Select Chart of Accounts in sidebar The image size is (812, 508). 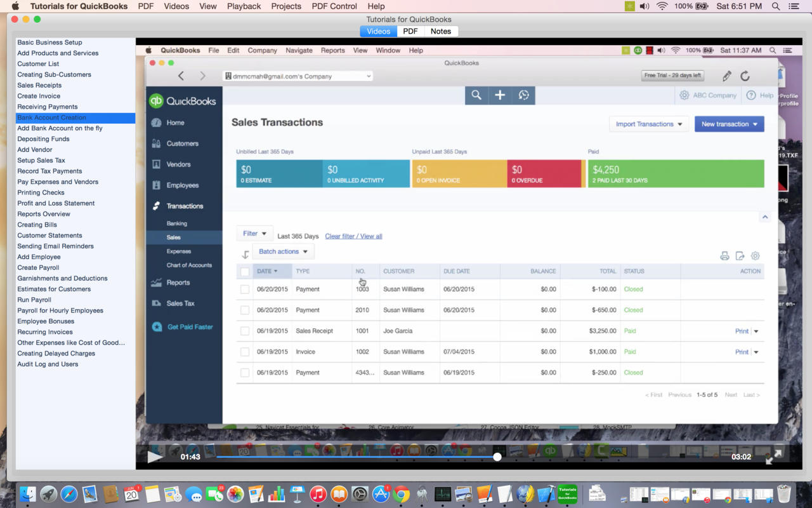click(x=189, y=265)
